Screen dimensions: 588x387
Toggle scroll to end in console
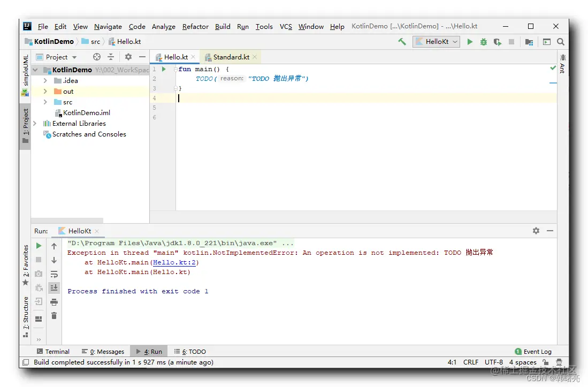tap(54, 287)
